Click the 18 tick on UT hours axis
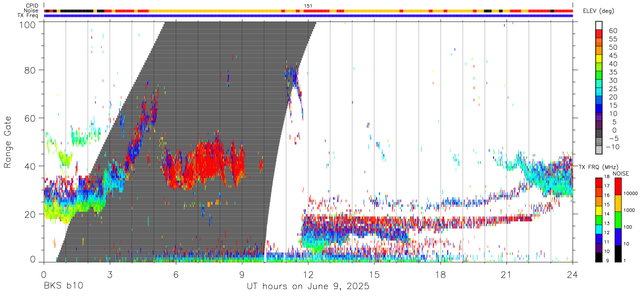Viewport: 644px width, 297px height. tap(441, 274)
